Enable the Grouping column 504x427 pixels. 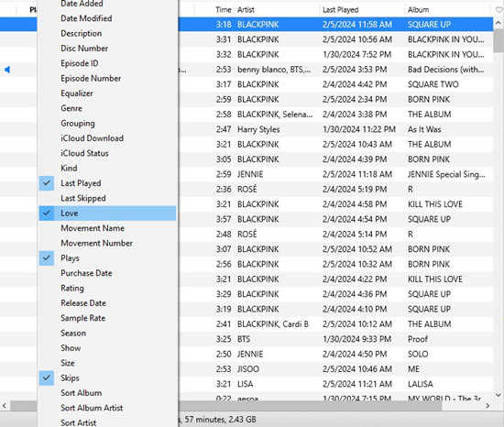point(107,124)
